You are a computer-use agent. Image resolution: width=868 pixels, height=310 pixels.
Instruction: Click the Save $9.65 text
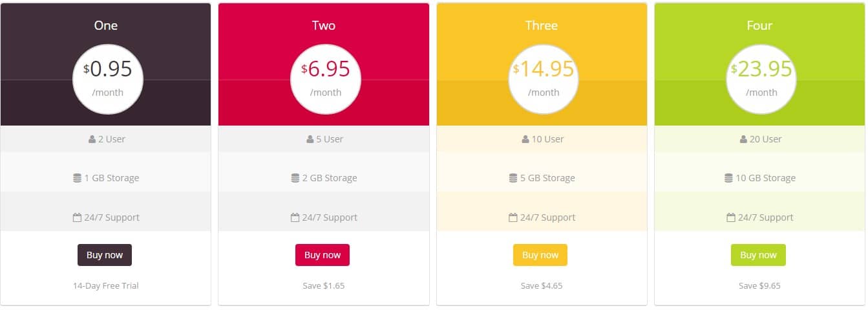tap(759, 285)
